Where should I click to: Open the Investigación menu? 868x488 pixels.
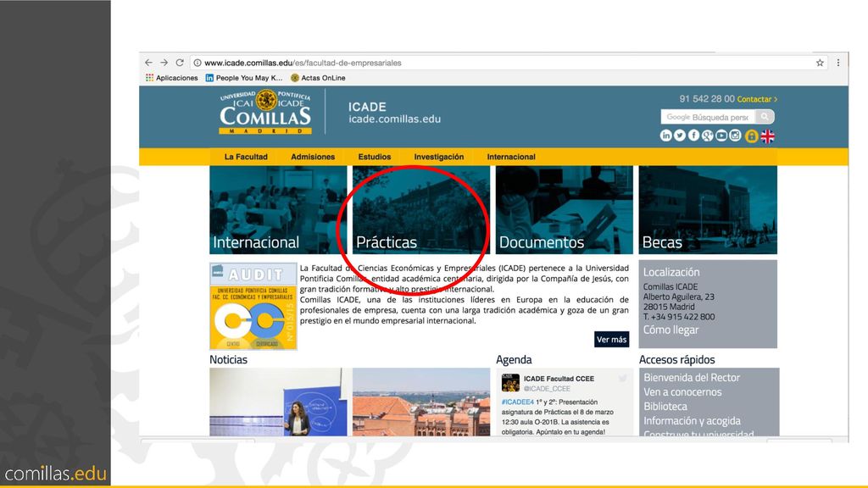pyautogui.click(x=439, y=157)
